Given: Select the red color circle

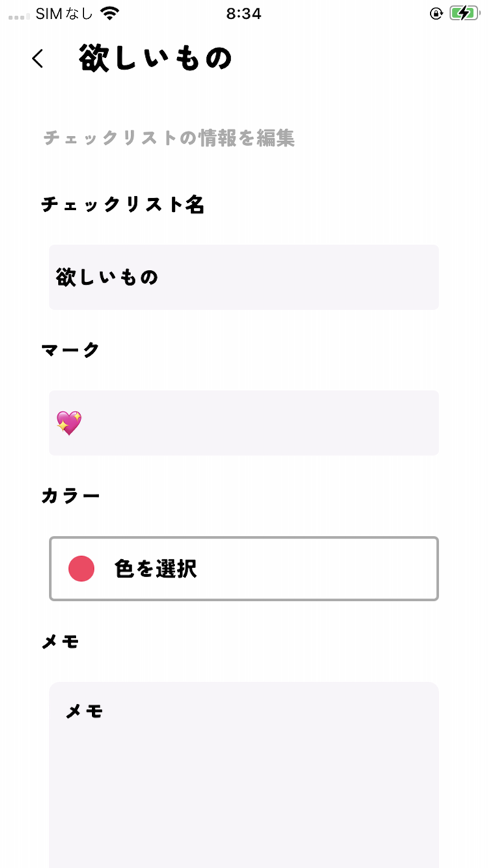Looking at the screenshot, I should pos(82,569).
